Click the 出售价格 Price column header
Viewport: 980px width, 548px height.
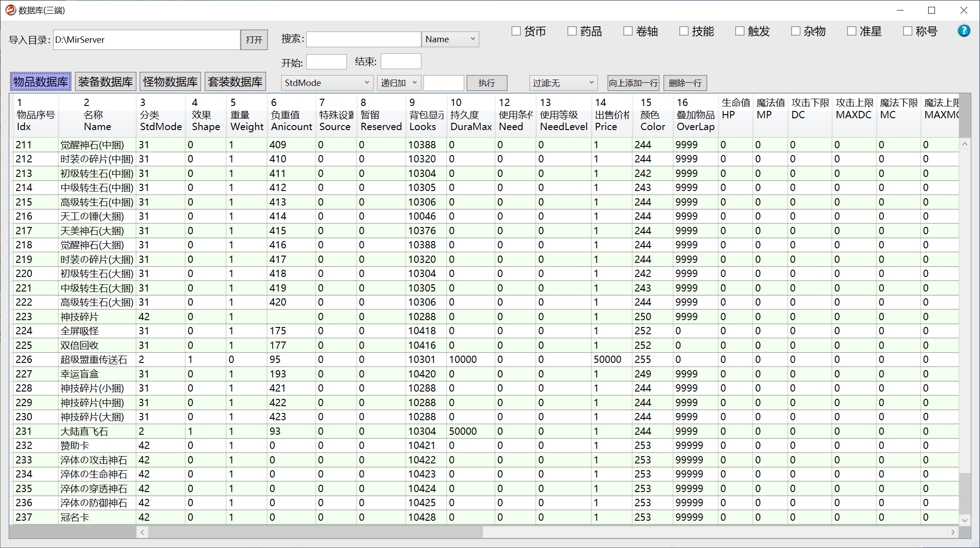612,115
